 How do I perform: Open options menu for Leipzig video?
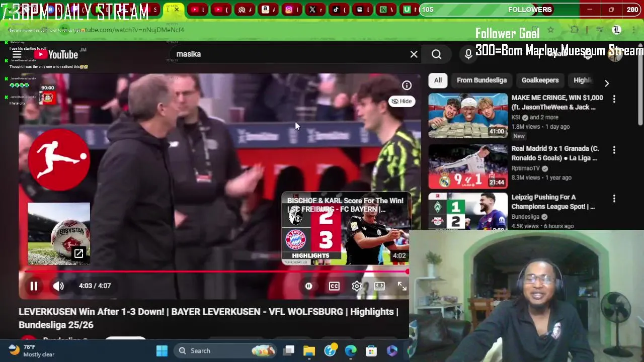(x=614, y=199)
